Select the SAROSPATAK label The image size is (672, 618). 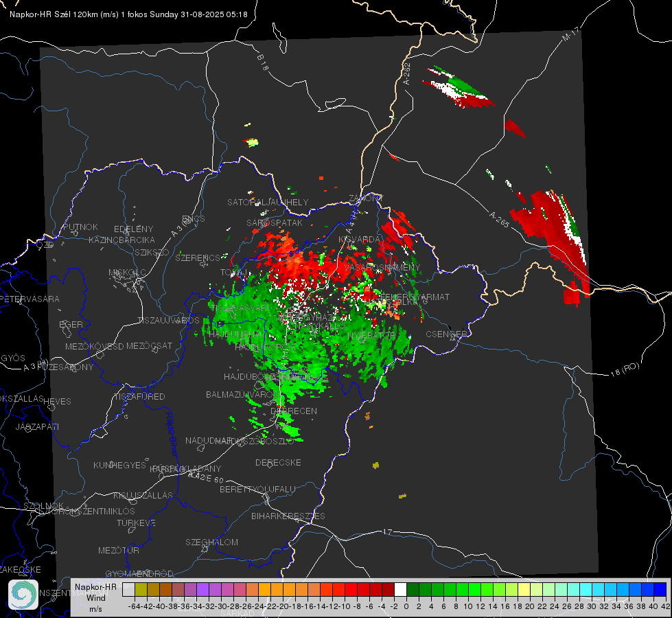pos(275,222)
